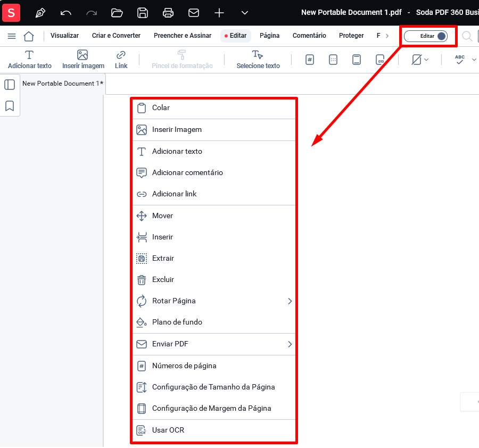Open the Proteger tab
479x448 pixels.
click(351, 36)
